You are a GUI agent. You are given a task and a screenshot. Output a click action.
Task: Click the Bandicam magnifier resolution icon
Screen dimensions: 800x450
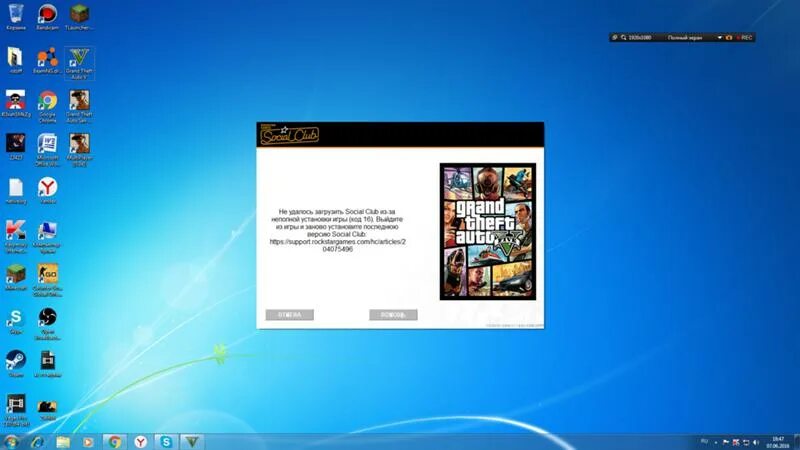coord(623,38)
